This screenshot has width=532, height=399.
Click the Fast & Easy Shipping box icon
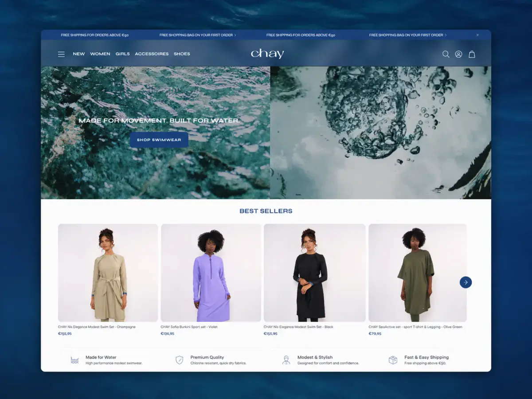(393, 360)
